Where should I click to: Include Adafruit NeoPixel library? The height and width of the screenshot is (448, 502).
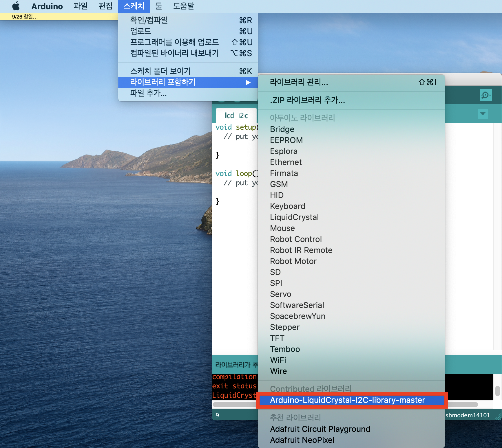pos(351,440)
